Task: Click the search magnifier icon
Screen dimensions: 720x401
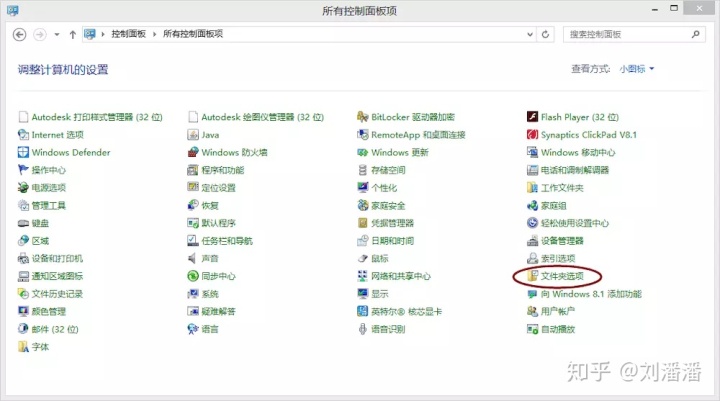Action: tap(696, 34)
